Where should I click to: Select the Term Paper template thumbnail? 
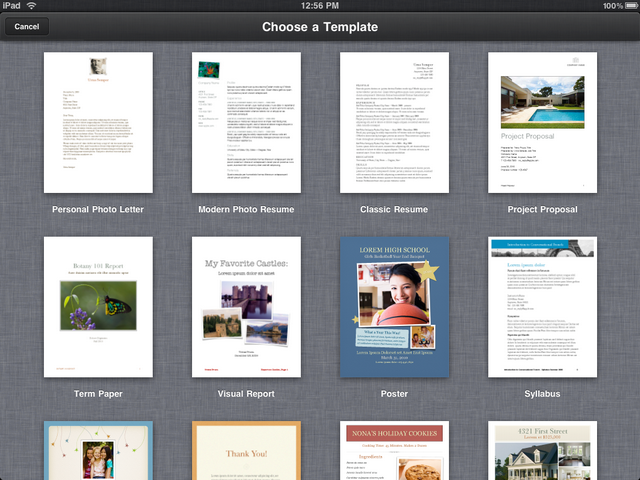pyautogui.click(x=98, y=307)
